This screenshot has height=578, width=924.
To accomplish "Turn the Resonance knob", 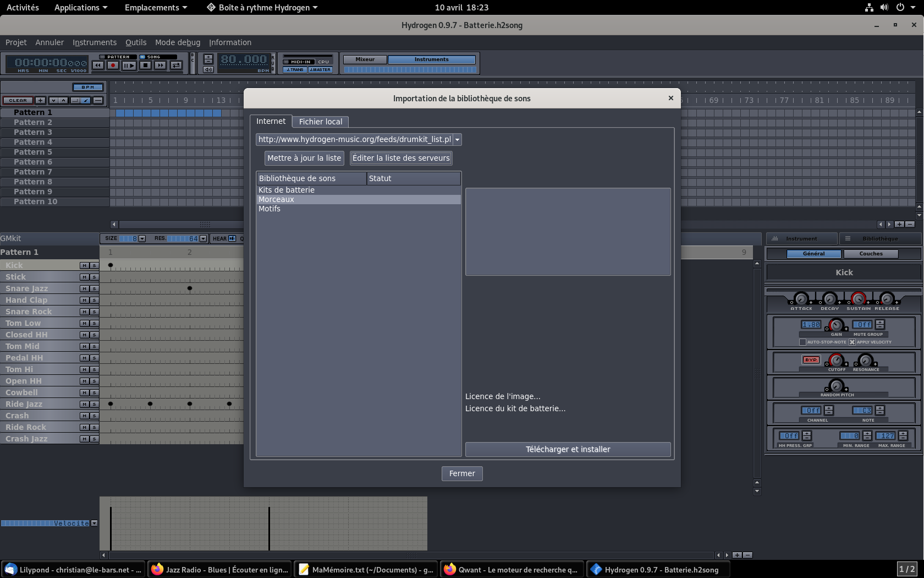I will pyautogui.click(x=866, y=361).
